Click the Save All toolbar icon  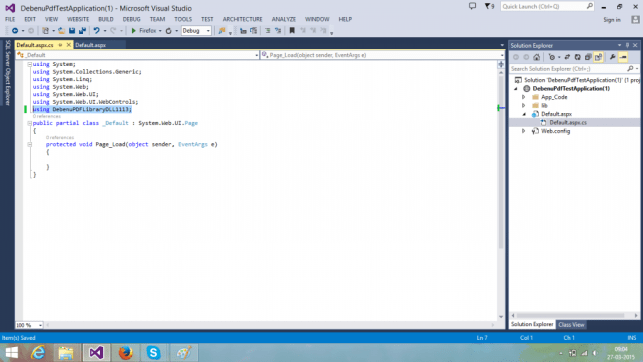pyautogui.click(x=82, y=31)
